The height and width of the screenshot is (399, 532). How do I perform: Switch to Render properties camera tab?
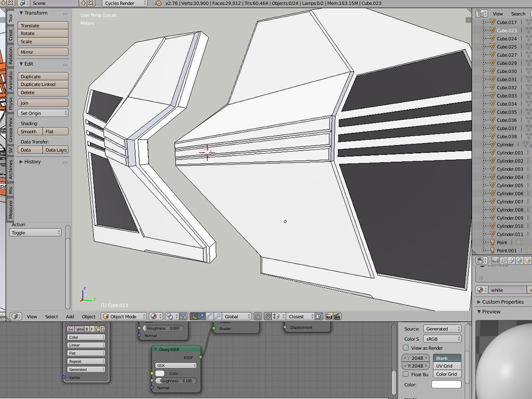pos(495,260)
